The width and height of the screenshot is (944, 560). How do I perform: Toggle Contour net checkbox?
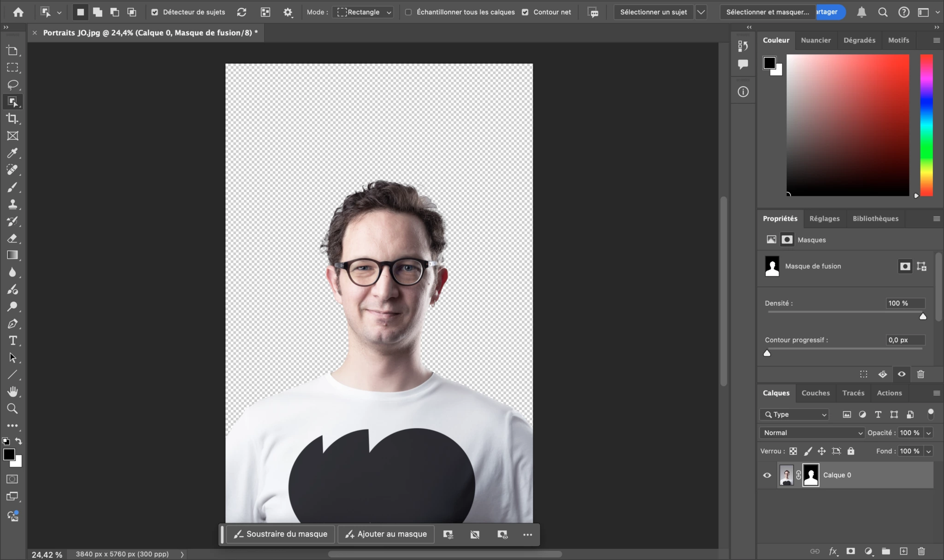[525, 12]
